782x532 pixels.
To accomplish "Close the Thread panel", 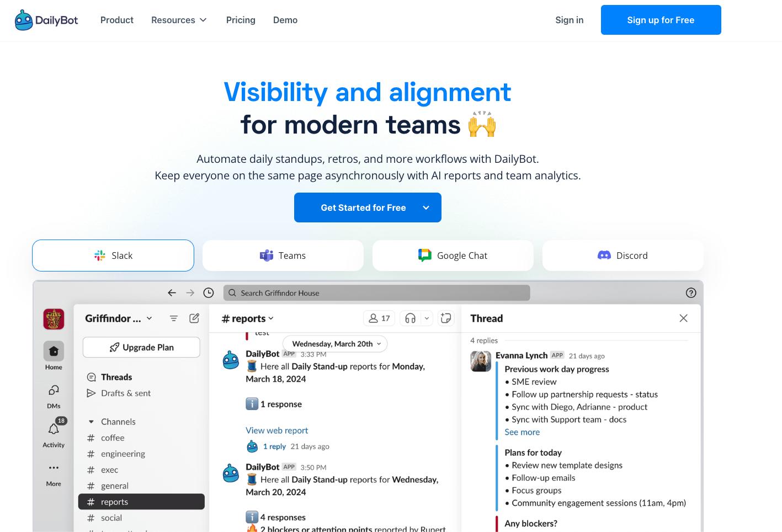I will coord(683,318).
